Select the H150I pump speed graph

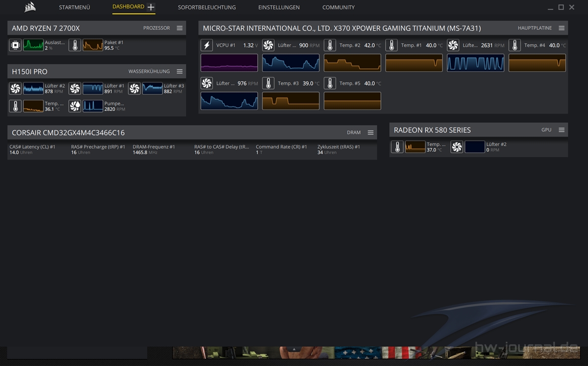[93, 106]
